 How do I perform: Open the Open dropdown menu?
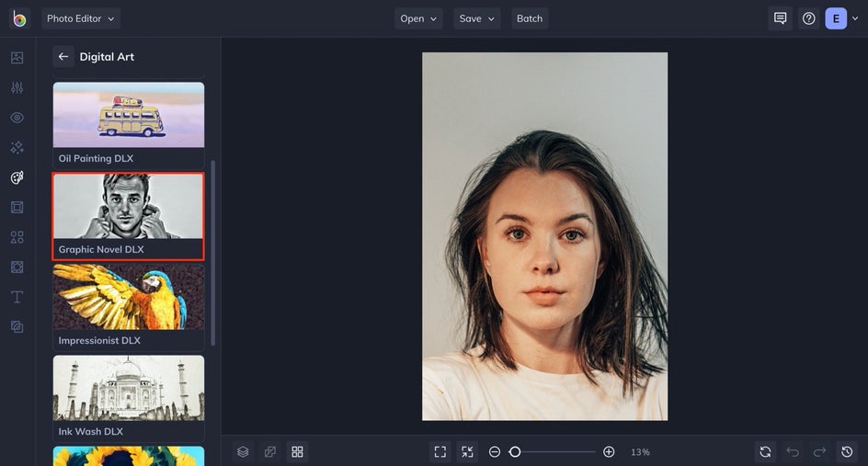click(x=418, y=18)
